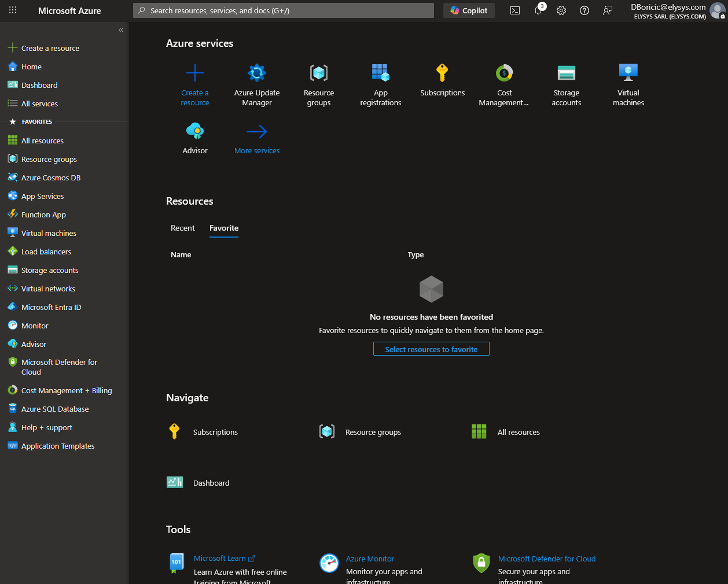Open the portal settings gear
This screenshot has height=584, width=728.
coord(561,10)
